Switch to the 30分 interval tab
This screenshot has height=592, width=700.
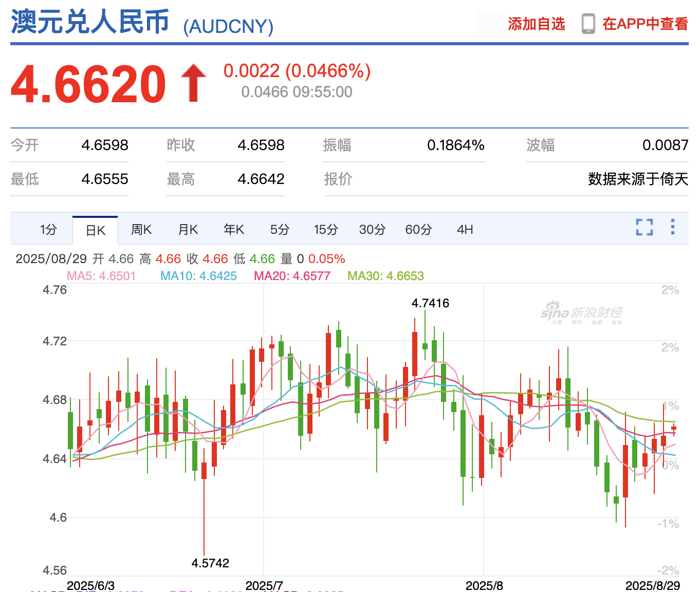pos(372,229)
